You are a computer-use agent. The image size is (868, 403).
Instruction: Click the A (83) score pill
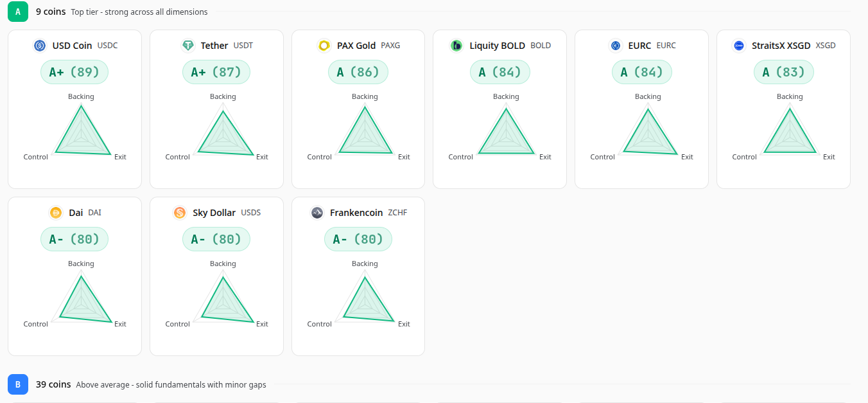tap(784, 72)
